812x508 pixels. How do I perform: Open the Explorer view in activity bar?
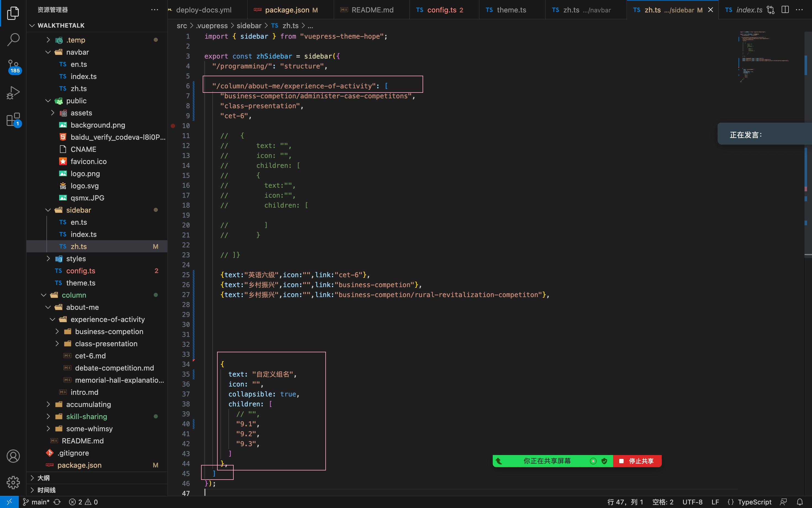click(13, 13)
